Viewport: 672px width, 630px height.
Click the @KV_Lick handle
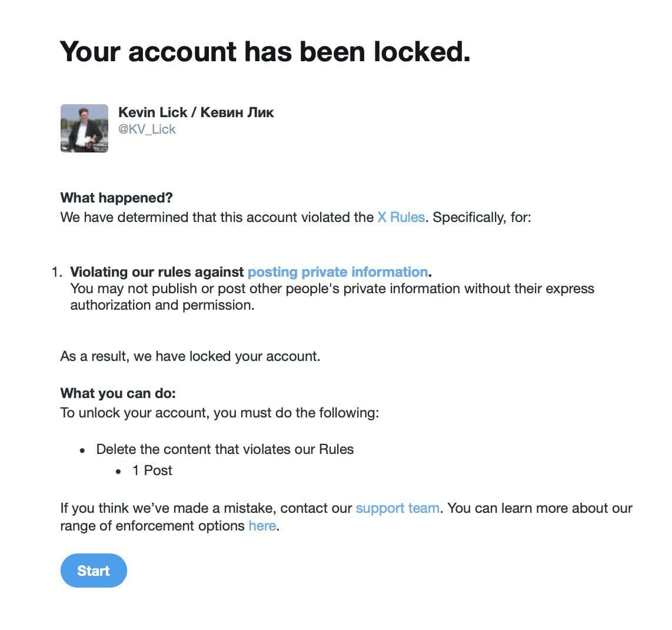[x=147, y=129]
